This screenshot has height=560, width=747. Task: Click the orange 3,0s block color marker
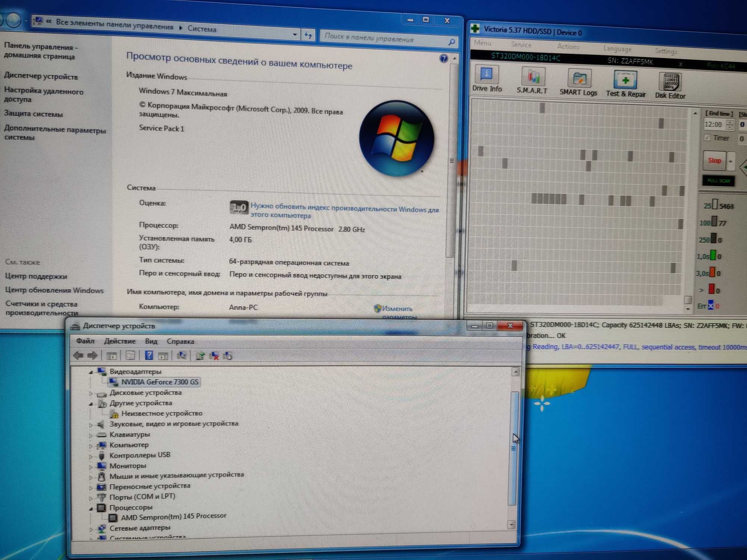point(712,272)
